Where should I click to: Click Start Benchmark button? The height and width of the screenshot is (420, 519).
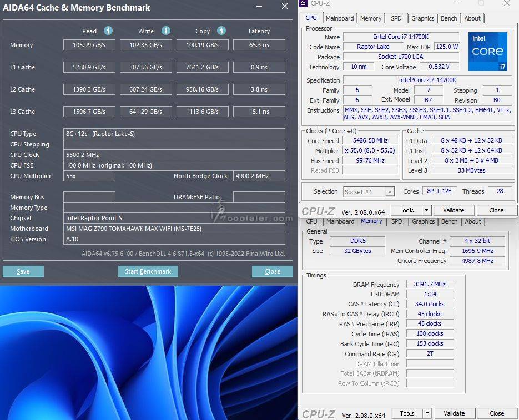coord(148,271)
